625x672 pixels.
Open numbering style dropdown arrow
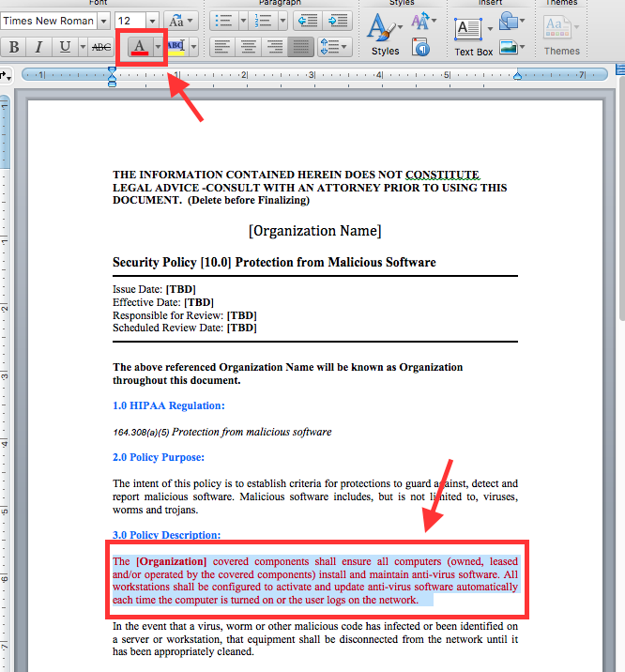[282, 21]
